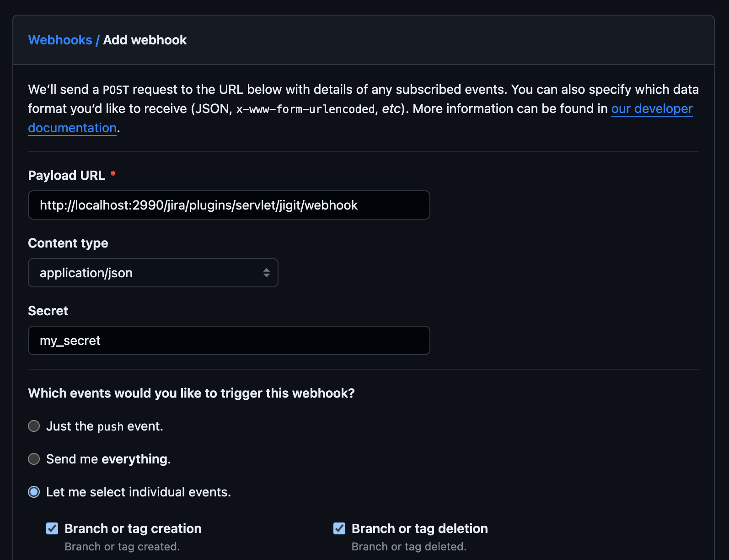This screenshot has width=729, height=560.
Task: Click the red required asterisk beside Payload URL
Action: tap(113, 174)
